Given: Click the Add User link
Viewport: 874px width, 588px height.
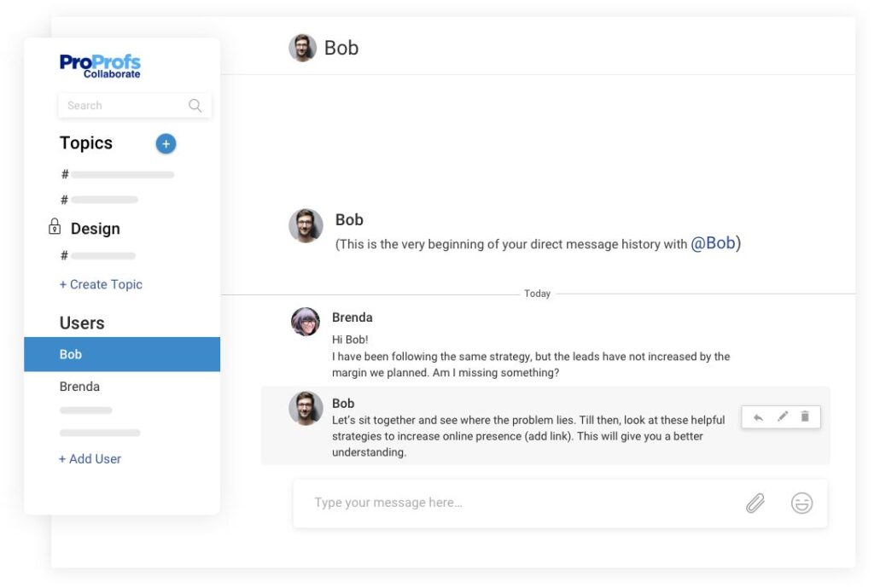Looking at the screenshot, I should 90,458.
